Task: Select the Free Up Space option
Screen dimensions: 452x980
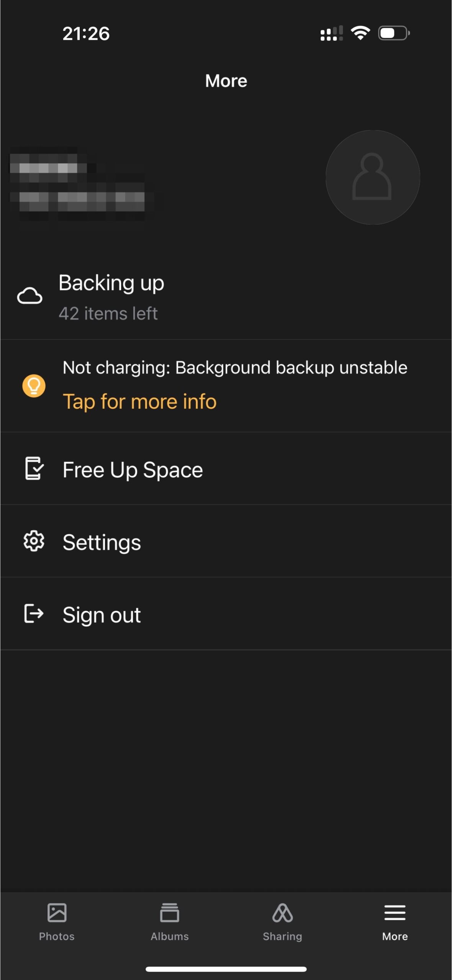Action: point(133,470)
